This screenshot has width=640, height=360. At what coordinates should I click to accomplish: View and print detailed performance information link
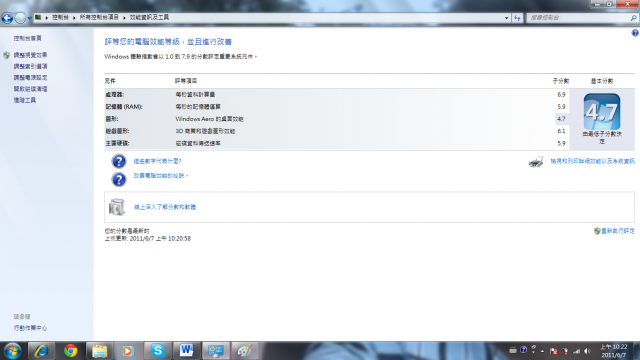tap(592, 161)
